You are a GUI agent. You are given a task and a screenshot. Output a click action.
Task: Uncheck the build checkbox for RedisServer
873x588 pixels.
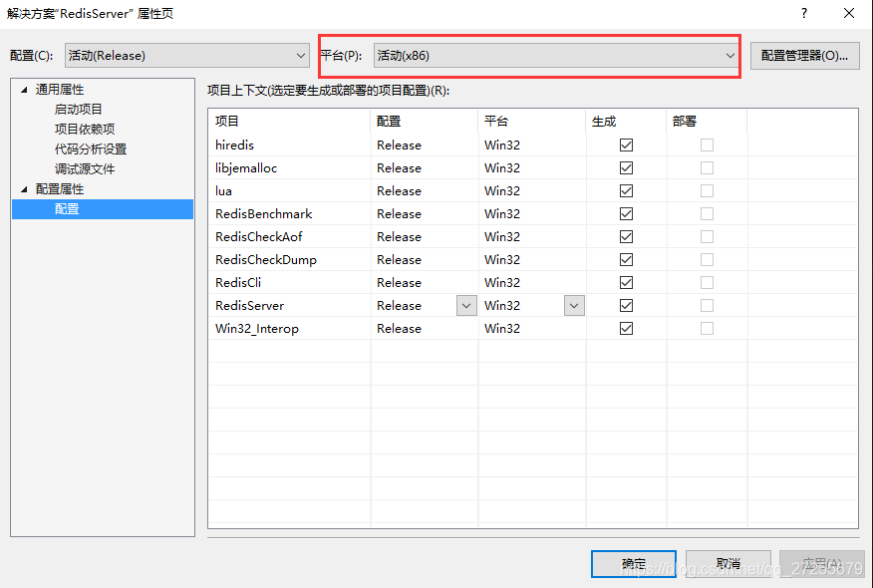pyautogui.click(x=626, y=306)
